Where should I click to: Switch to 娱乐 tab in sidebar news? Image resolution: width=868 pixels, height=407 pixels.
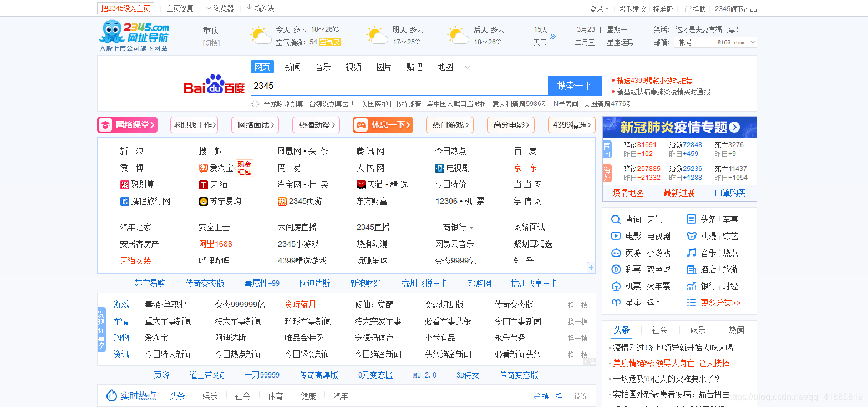(698, 330)
